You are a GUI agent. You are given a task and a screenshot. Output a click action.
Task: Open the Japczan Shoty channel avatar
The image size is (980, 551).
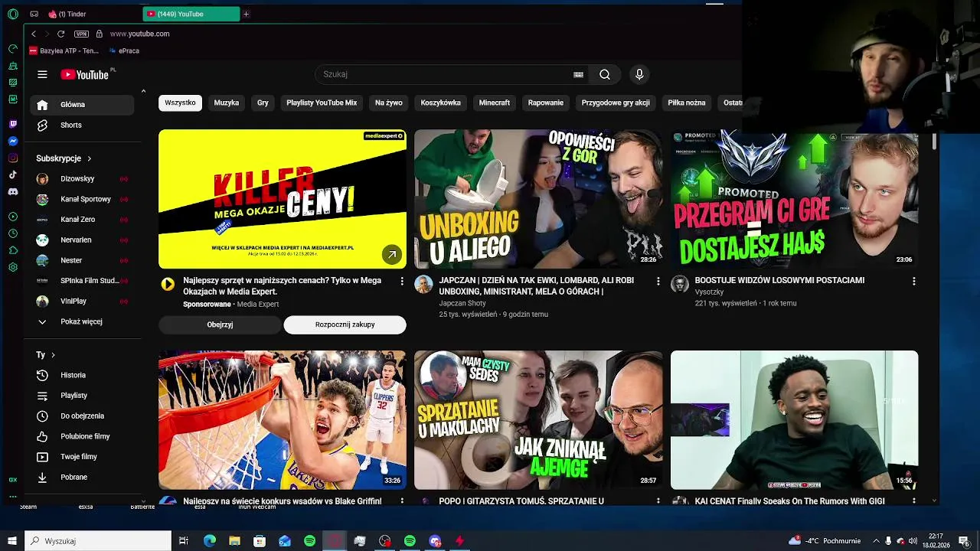[x=423, y=285]
